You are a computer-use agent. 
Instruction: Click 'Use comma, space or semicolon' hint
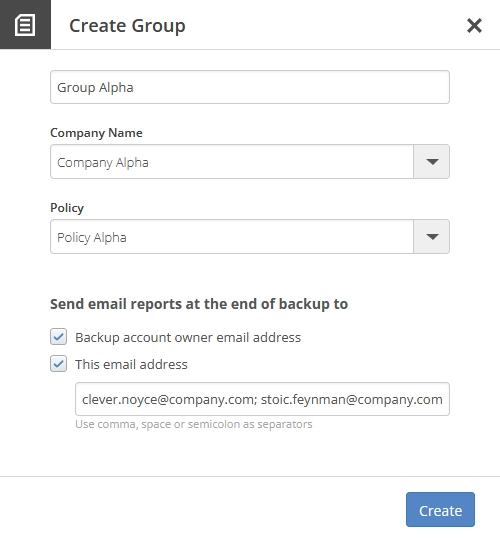tap(194, 424)
